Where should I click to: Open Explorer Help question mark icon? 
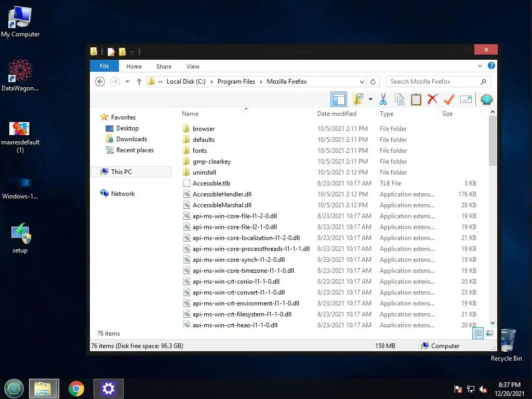pyautogui.click(x=491, y=65)
